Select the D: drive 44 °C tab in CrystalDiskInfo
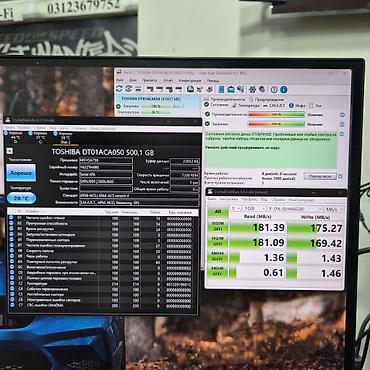 14,137
